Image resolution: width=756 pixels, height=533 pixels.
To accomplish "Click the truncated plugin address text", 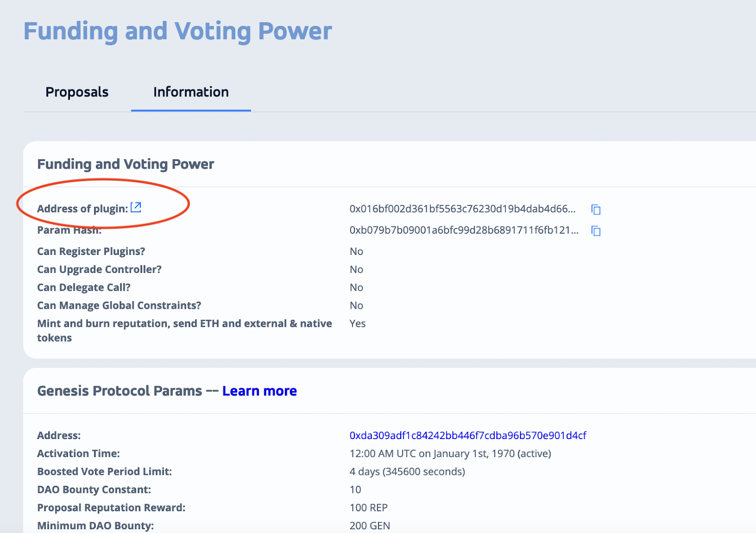I will point(463,209).
